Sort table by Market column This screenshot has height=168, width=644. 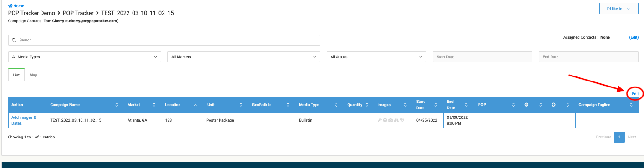[x=143, y=105]
